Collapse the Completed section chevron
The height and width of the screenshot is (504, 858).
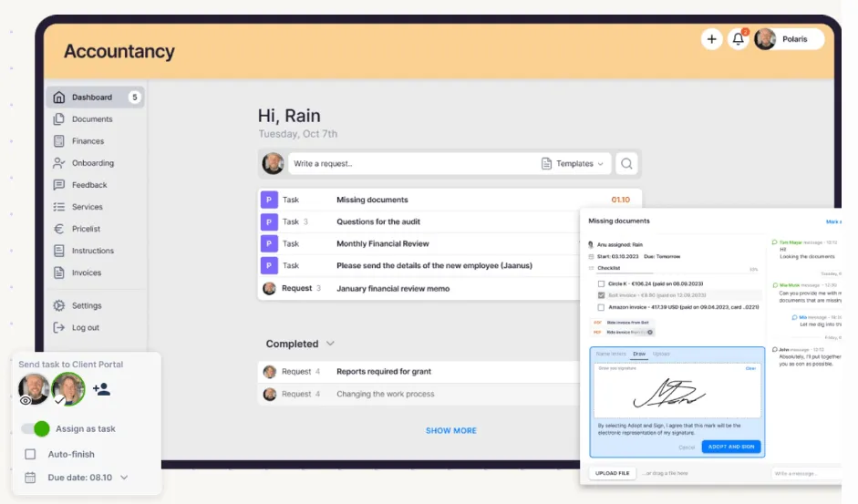click(330, 344)
